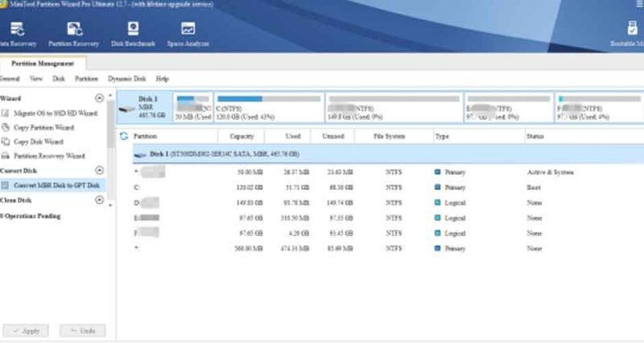The width and height of the screenshot is (644, 343).
Task: Select the Active & System partition row
Action: 388,171
